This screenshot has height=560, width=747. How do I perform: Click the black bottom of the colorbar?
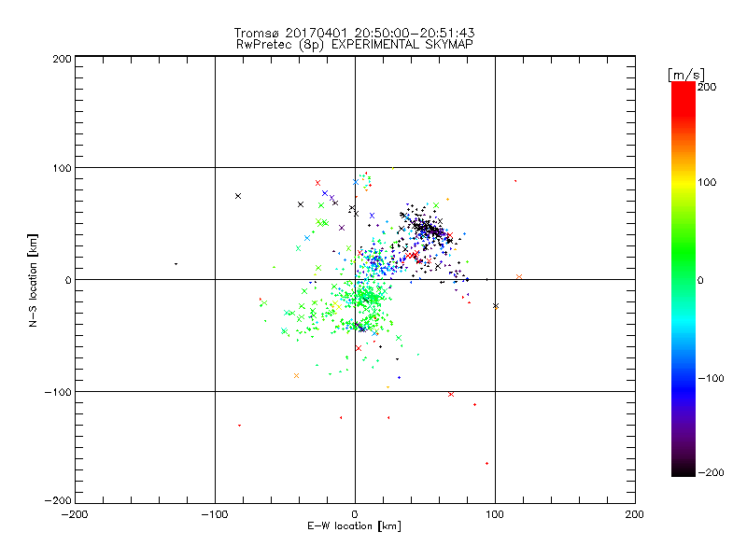[684, 469]
